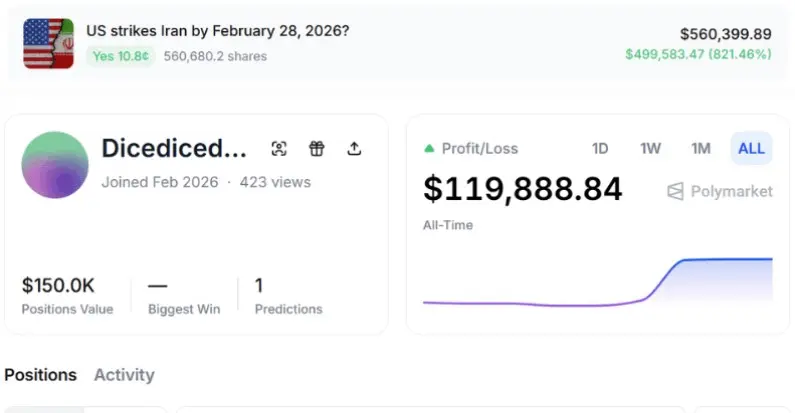Click the green Profit/Loss triangle icon
This screenshot has height=413, width=795.
pos(429,149)
